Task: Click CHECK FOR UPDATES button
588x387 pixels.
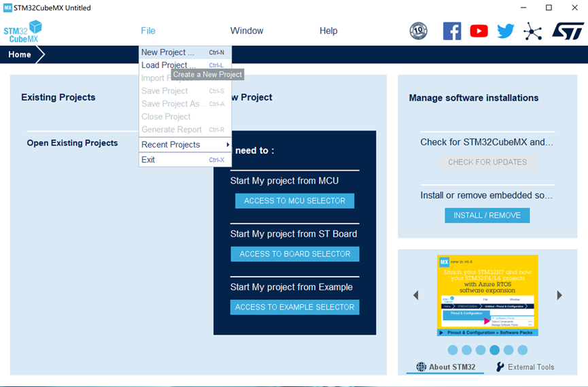Action: [487, 162]
